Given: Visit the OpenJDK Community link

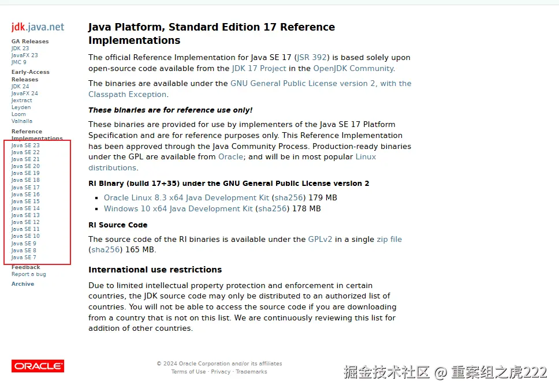Looking at the screenshot, I should [353, 69].
